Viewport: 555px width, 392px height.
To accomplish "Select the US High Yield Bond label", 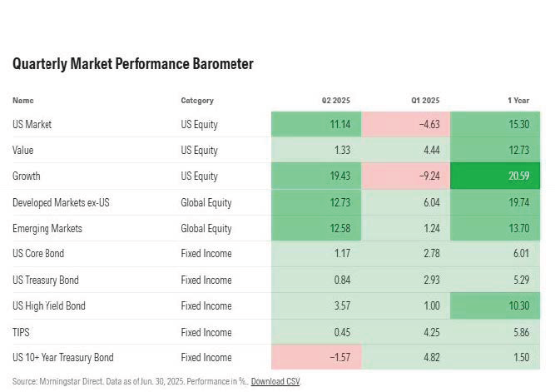I will (49, 305).
